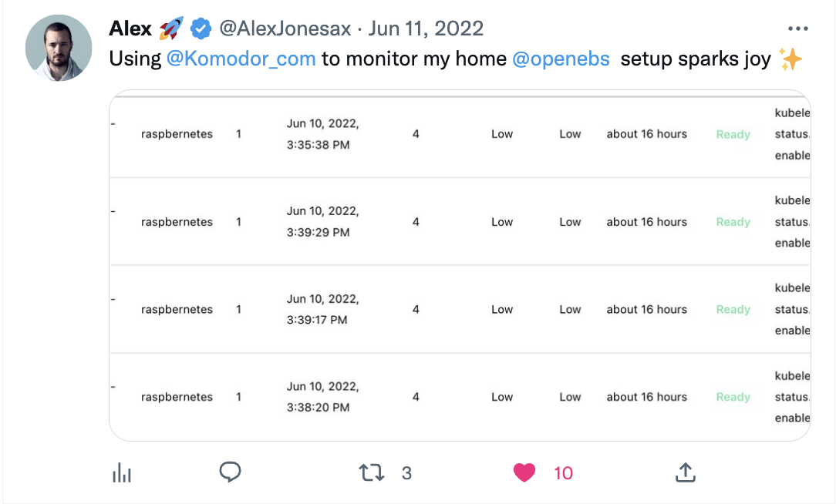The height and width of the screenshot is (504, 836).
Task: Select row with timestamp 3:39:29 PM
Action: click(460, 222)
